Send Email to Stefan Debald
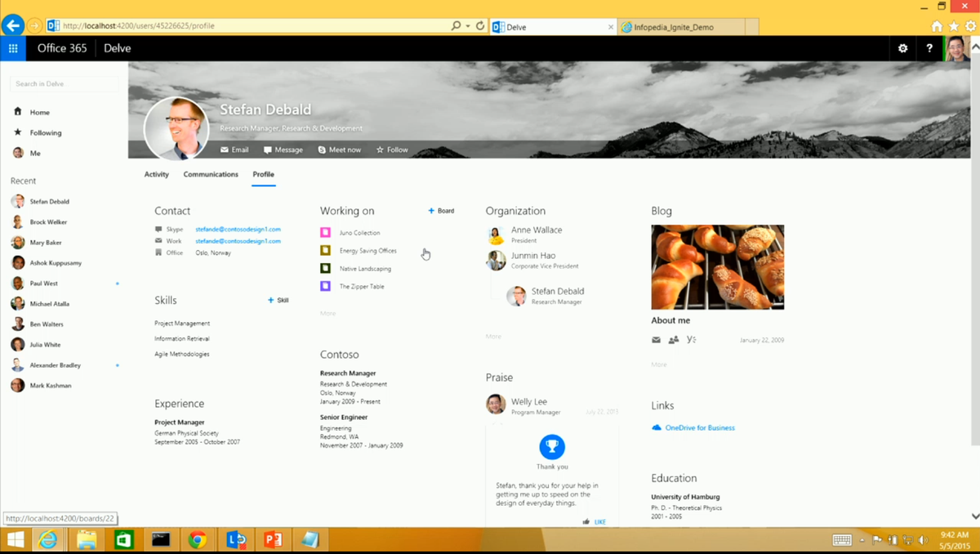Viewport: 980px width, 554px height. coord(234,150)
